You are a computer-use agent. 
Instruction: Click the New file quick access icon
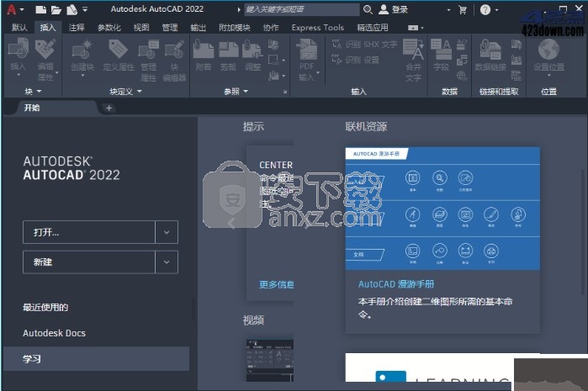40,10
